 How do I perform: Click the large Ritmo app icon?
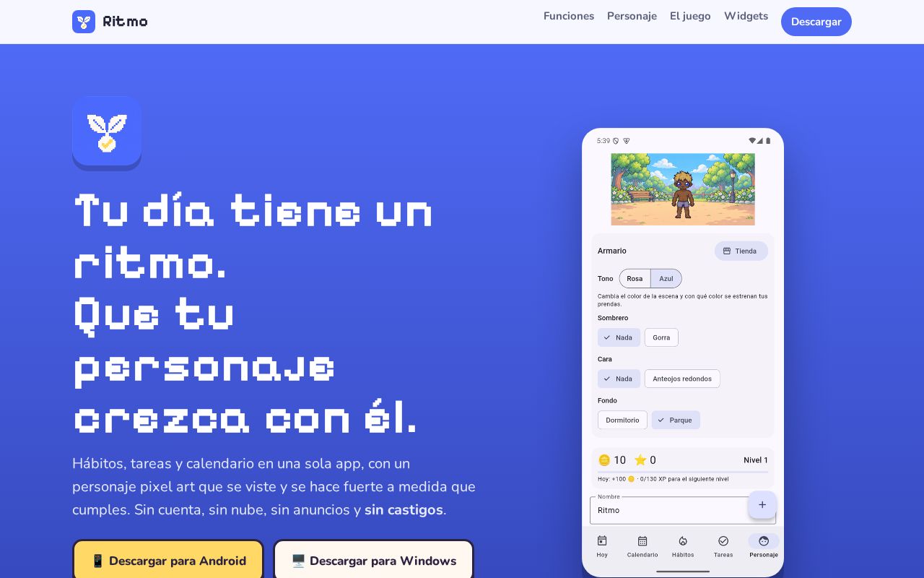tap(107, 131)
